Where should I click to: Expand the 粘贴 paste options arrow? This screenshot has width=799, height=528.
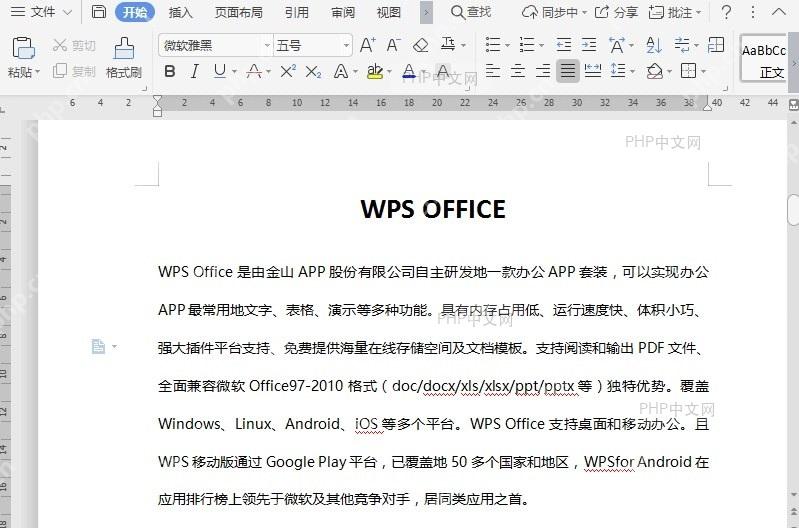(x=37, y=72)
